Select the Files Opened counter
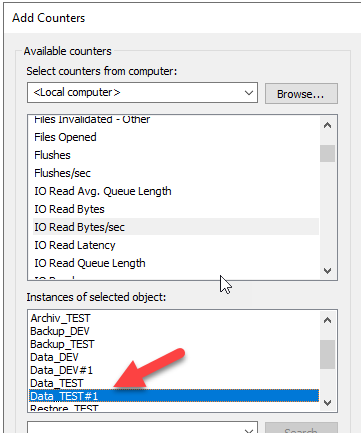This screenshot has width=361, height=433. pyautogui.click(x=65, y=137)
